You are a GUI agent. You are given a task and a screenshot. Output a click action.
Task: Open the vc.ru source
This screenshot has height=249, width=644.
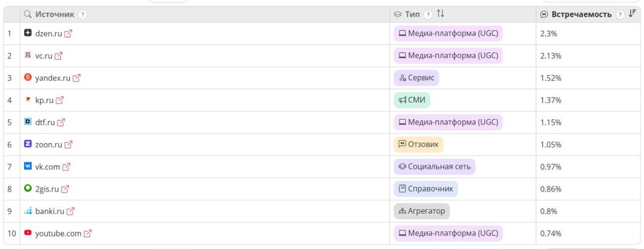pyautogui.click(x=43, y=55)
